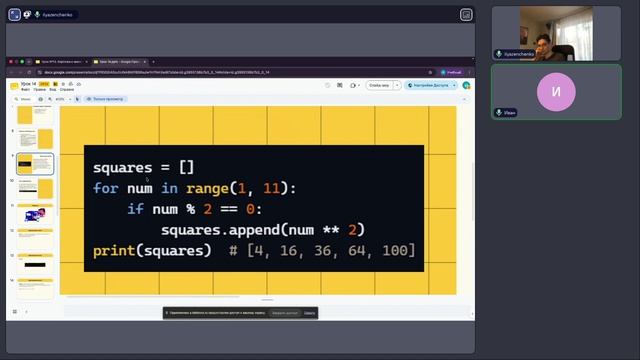Click the slide canvas vertical scrollbar

tap(473, 192)
